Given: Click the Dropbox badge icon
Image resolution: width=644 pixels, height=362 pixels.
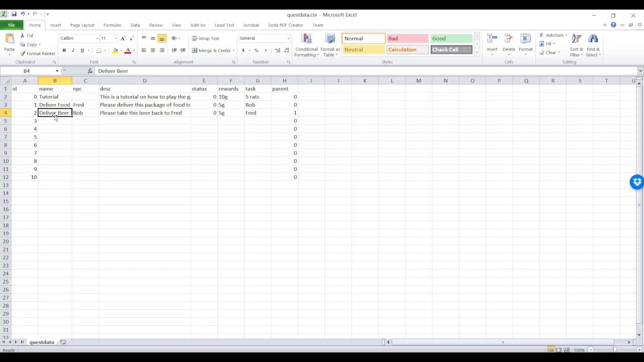Looking at the screenshot, I should [637, 182].
